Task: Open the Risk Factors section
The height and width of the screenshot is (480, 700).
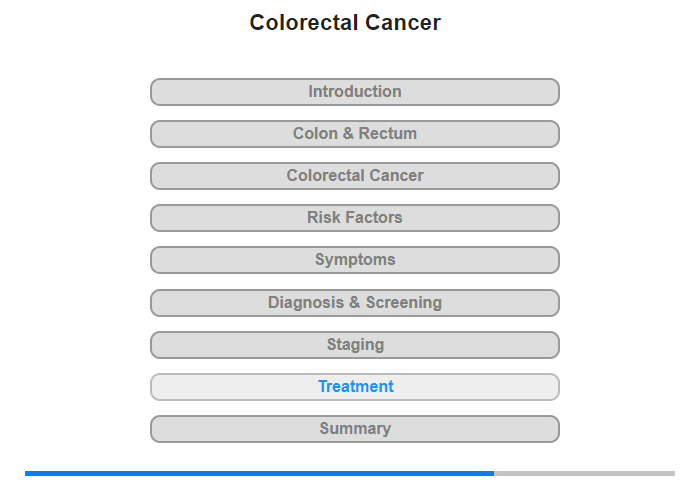Action: [354, 218]
